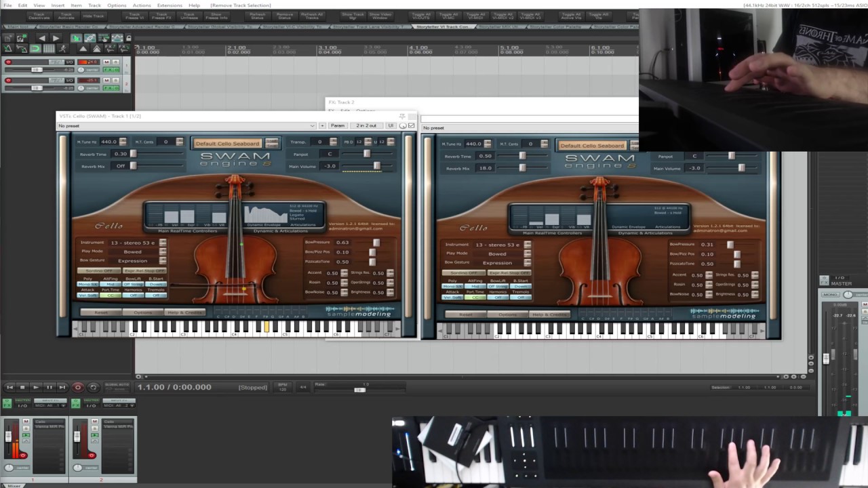868x488 pixels.
Task: Go to project start in transport
Action: tap(9, 387)
